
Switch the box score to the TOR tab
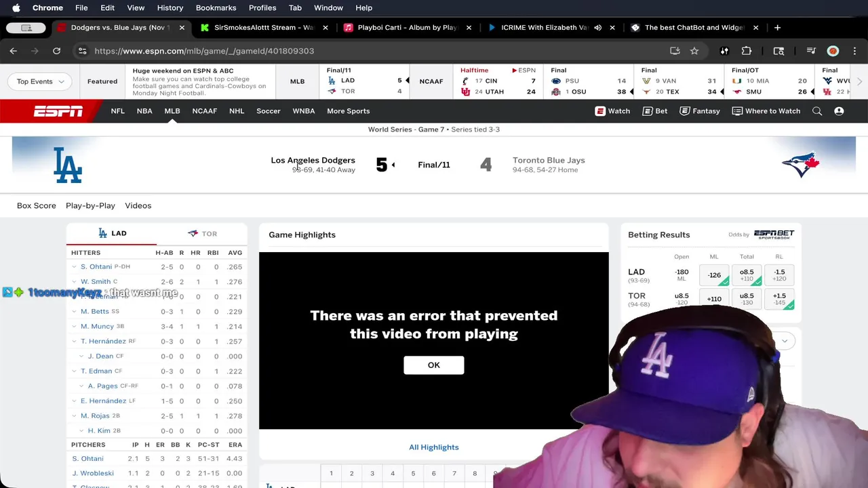[202, 233]
